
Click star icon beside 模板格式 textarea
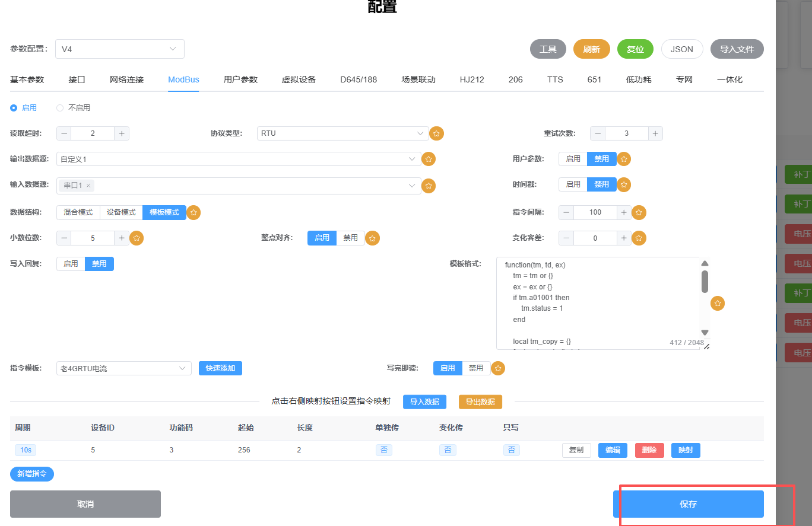pyautogui.click(x=718, y=304)
